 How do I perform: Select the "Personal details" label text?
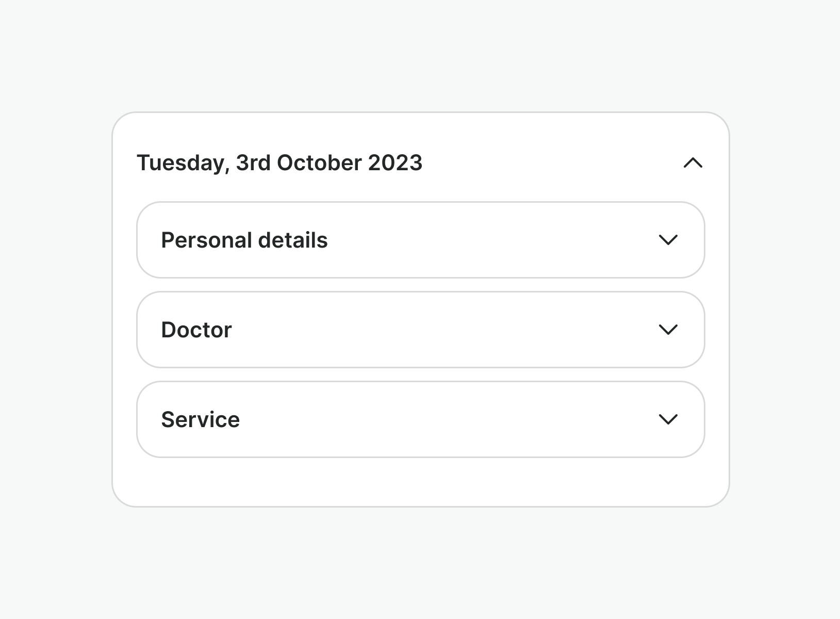pyautogui.click(x=244, y=240)
